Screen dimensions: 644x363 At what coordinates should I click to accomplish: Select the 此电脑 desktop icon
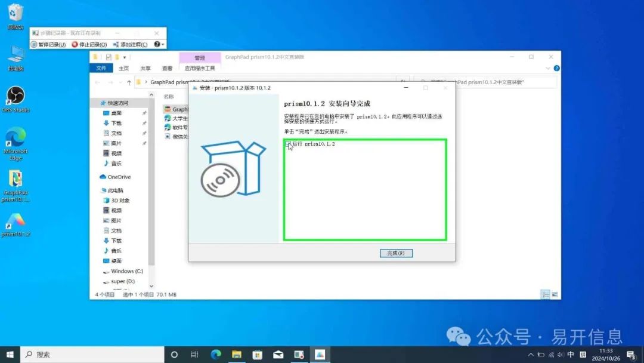(x=15, y=58)
